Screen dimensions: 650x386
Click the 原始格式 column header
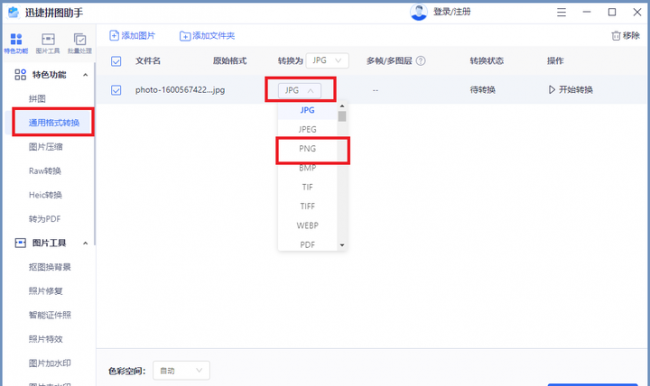[230, 61]
